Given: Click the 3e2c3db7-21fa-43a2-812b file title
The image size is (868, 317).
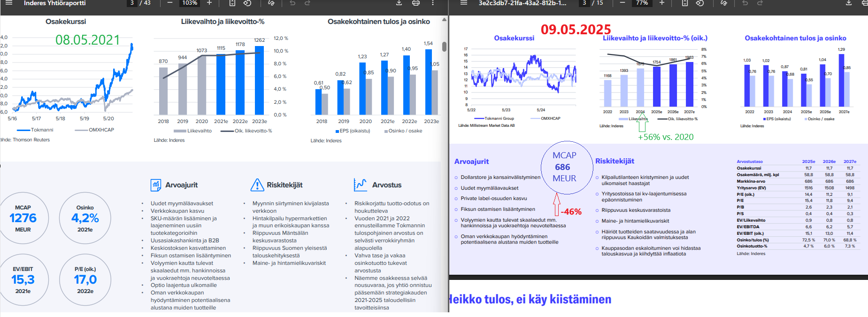Looking at the screenshot, I should 522,3.
